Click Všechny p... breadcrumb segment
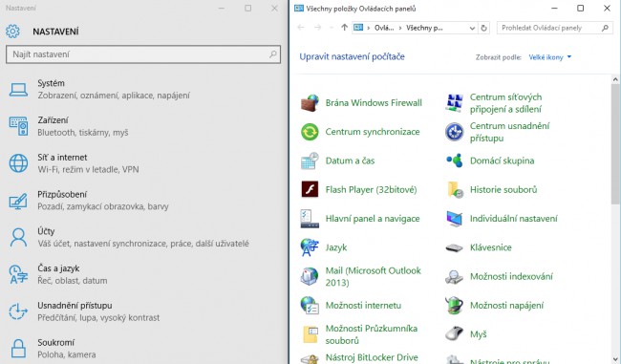The height and width of the screenshot is (364, 621). (x=424, y=28)
